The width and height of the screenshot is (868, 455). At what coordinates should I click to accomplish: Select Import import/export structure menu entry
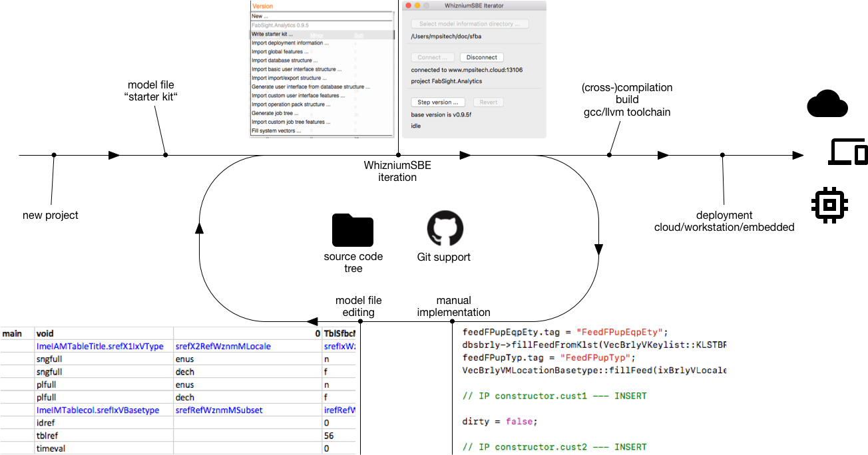point(323,78)
